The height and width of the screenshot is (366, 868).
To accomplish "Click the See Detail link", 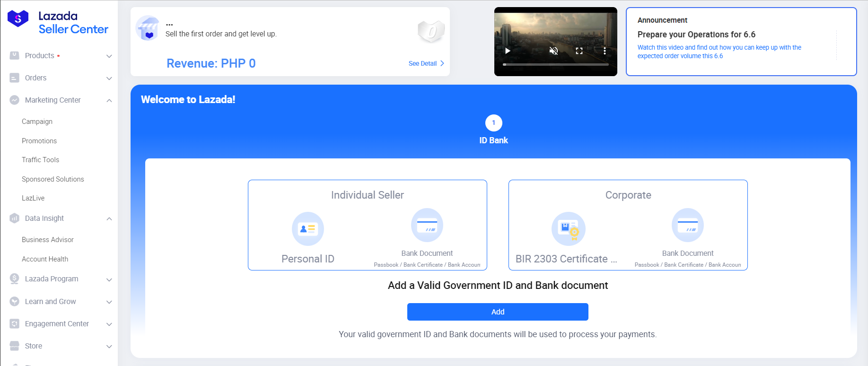I will click(426, 63).
